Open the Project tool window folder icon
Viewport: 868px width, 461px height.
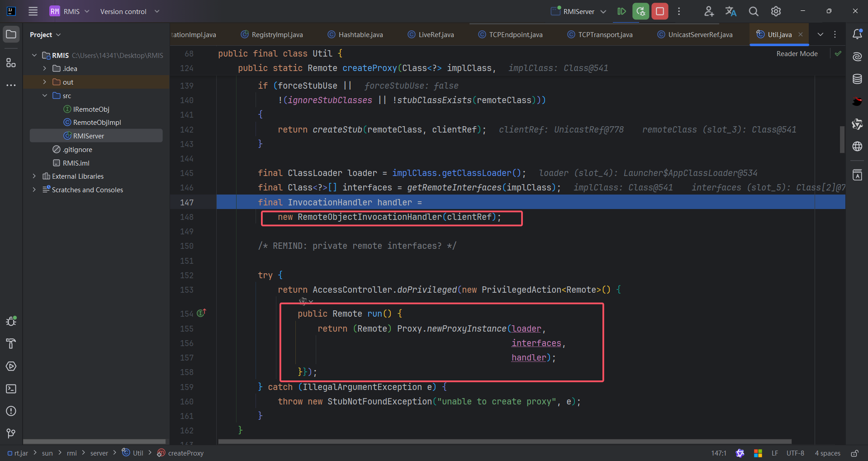click(x=11, y=34)
